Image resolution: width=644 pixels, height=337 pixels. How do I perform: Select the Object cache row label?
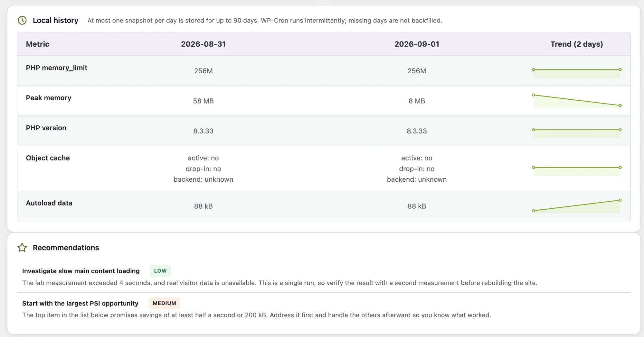[x=48, y=158]
